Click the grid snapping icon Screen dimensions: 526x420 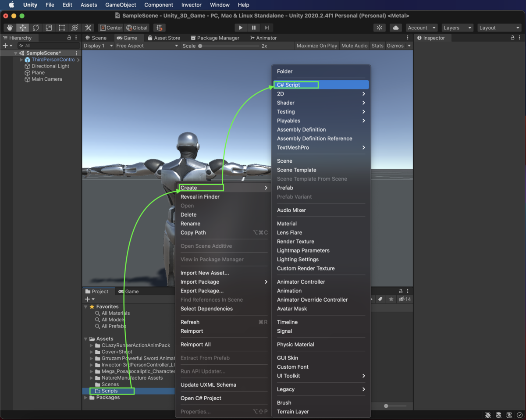pos(159,28)
